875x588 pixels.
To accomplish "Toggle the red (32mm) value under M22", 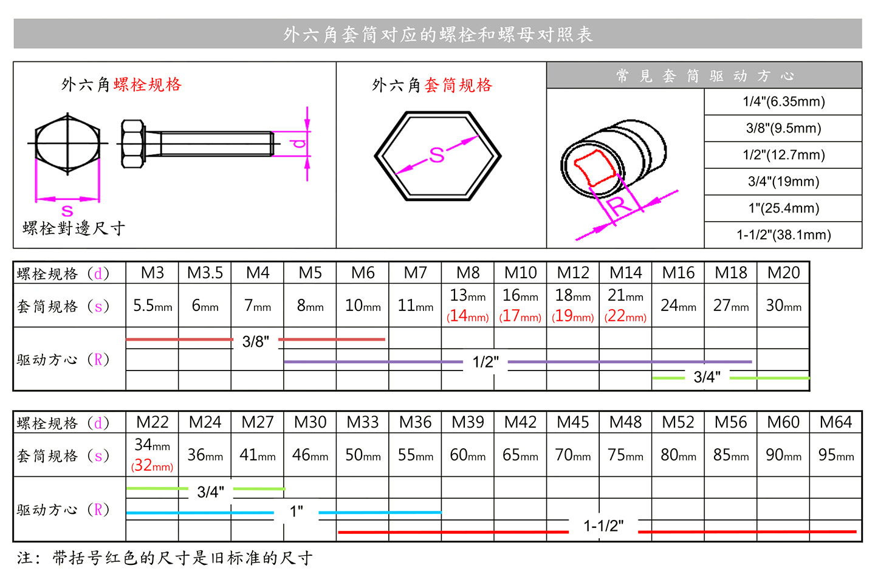I will pyautogui.click(x=151, y=465).
